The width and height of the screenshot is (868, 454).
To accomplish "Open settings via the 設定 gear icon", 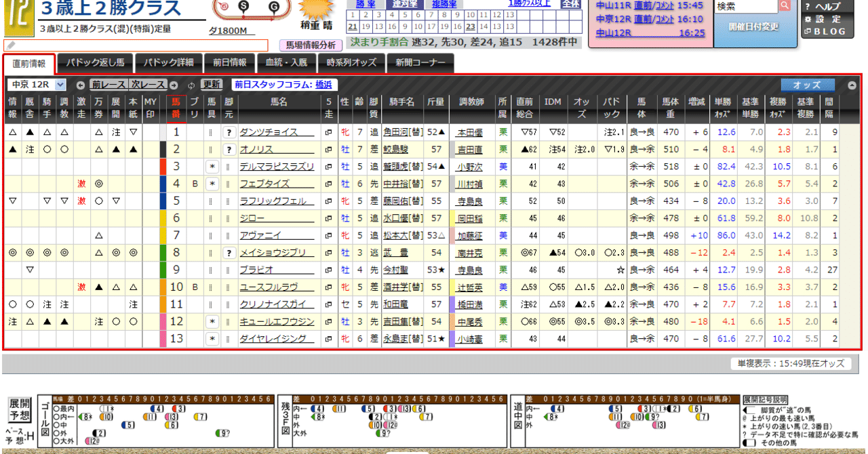I will (x=808, y=19).
